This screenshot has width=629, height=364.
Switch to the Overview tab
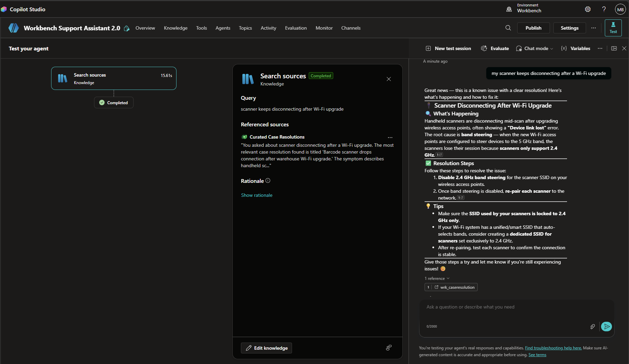145,28
